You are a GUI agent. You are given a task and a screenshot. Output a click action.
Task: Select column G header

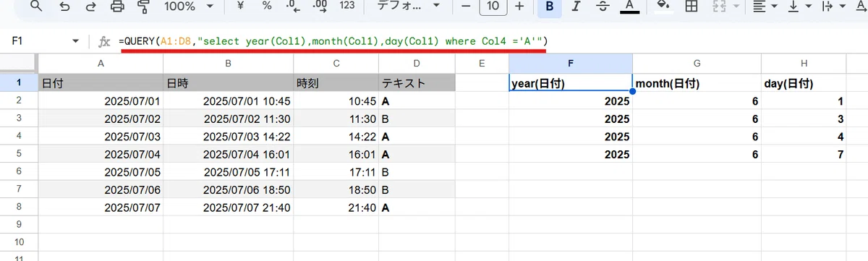click(x=697, y=64)
